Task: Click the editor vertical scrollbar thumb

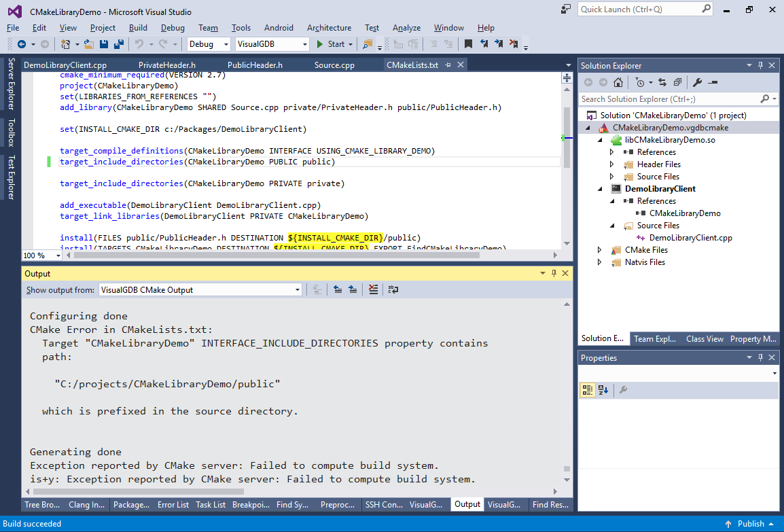Action: pos(567,137)
